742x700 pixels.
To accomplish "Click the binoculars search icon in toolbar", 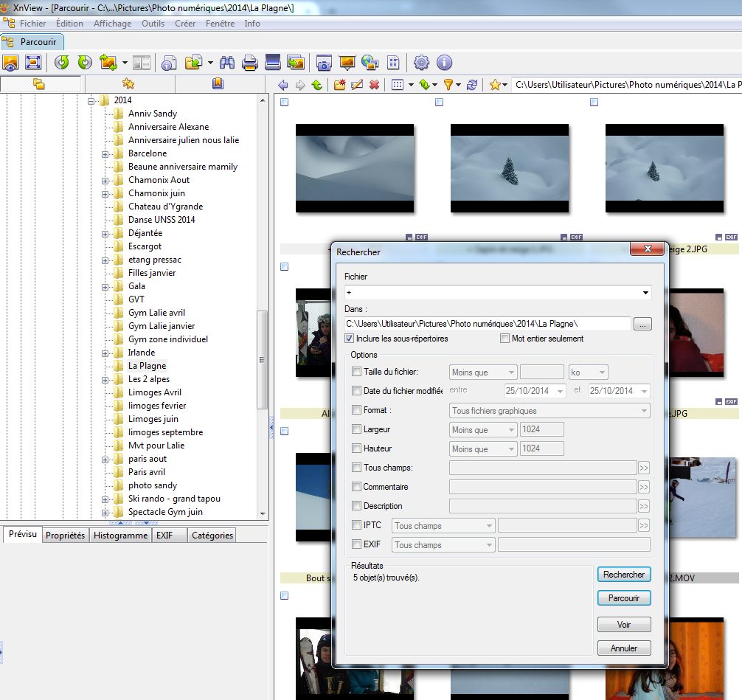I will coord(228,63).
